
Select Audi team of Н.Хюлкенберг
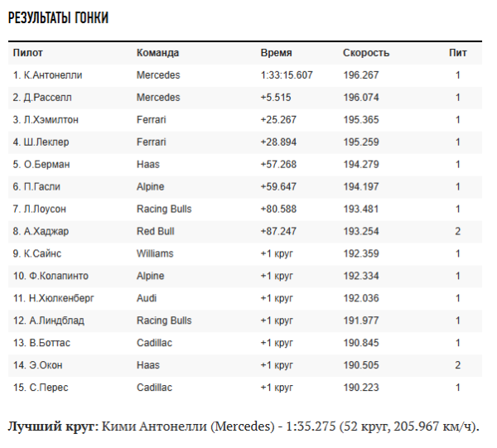coord(147,298)
